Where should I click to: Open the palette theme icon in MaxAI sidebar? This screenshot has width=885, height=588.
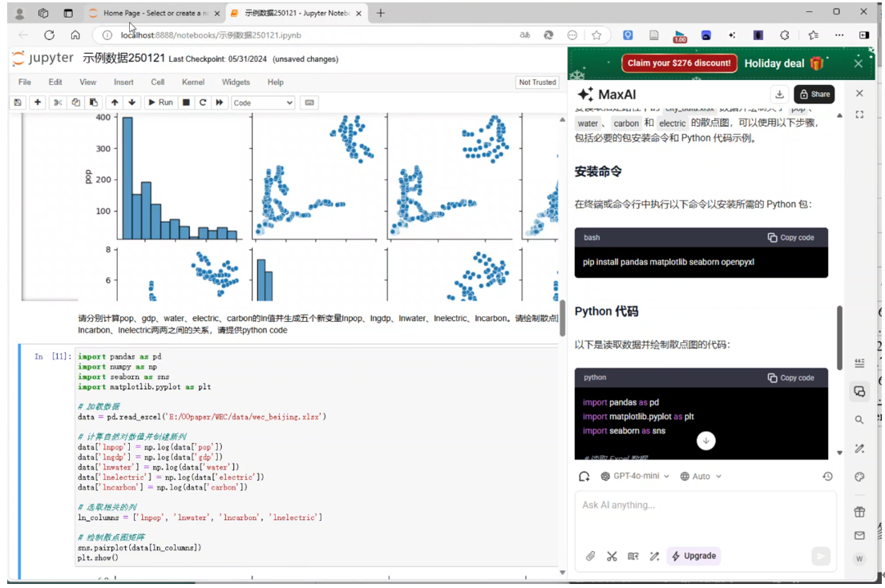tap(859, 477)
